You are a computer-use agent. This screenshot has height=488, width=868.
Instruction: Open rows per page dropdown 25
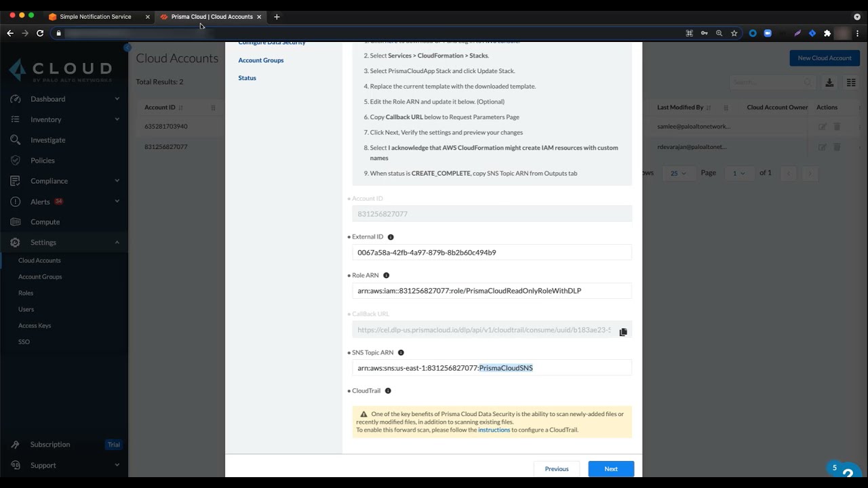click(677, 173)
